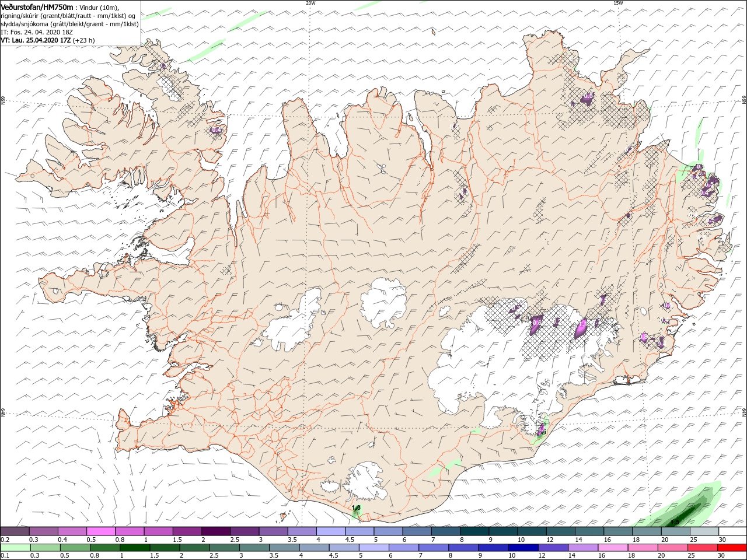Select the bright red 30 mm rain swatch
The width and height of the screenshot is (747, 560).
click(x=732, y=548)
